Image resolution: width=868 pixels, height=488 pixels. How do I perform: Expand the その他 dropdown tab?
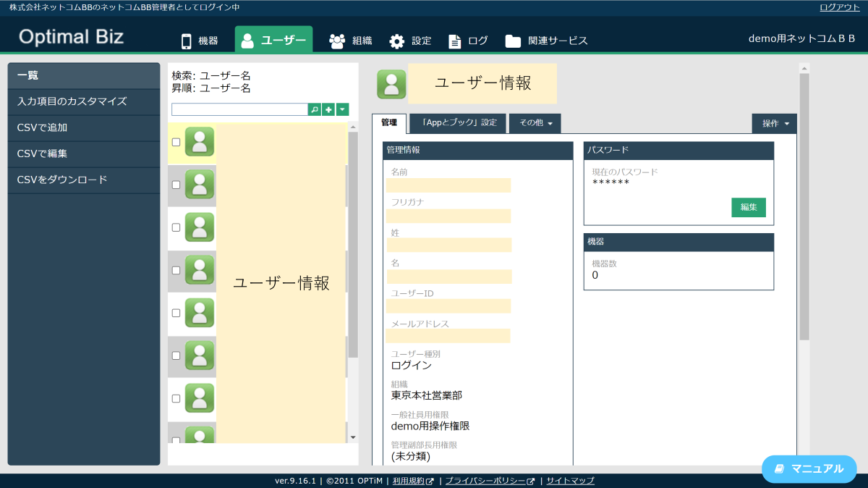pos(535,123)
